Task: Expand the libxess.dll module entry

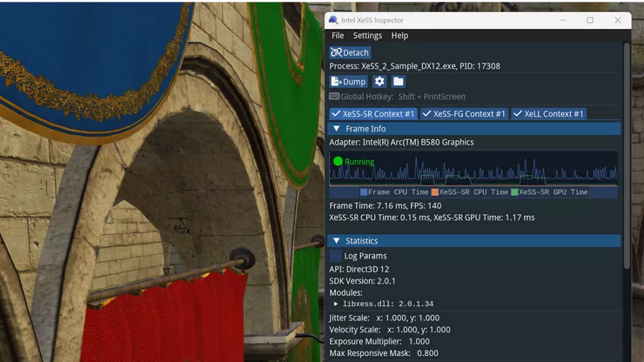Action: (335, 304)
